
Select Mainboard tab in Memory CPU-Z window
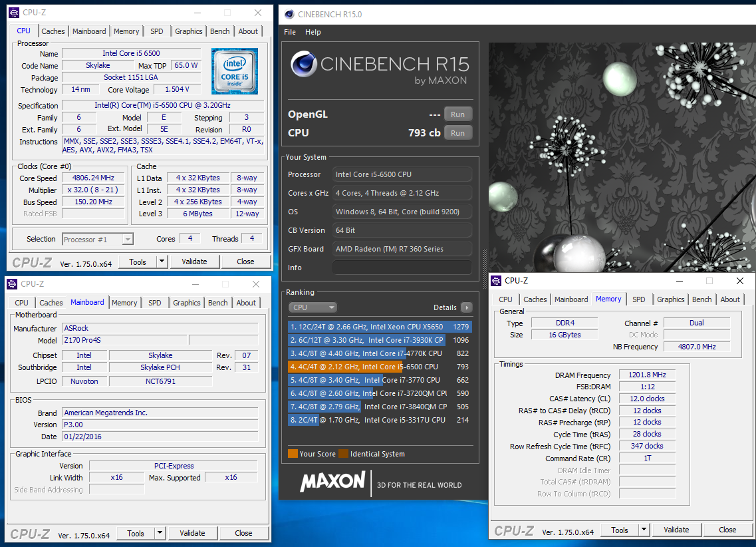pyautogui.click(x=571, y=299)
